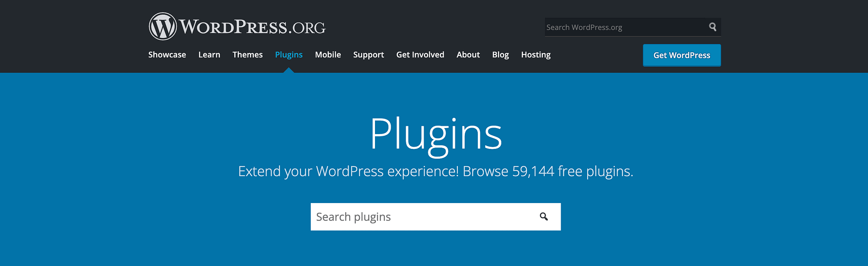Open the Mobile page
The width and height of the screenshot is (868, 266).
click(x=328, y=55)
